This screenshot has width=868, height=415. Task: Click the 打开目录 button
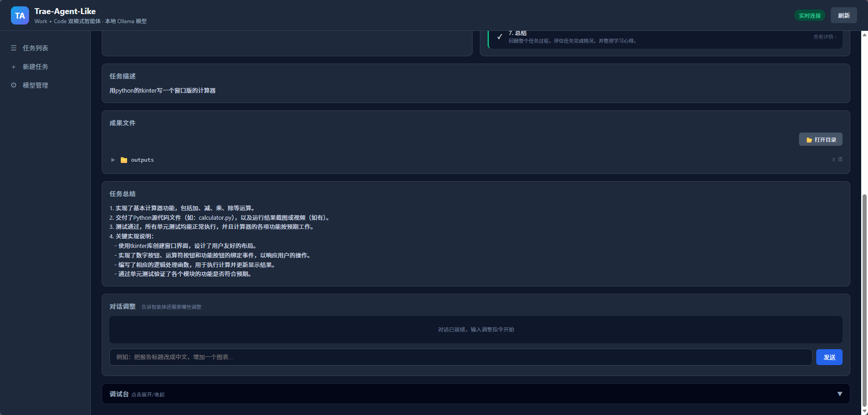[821, 139]
